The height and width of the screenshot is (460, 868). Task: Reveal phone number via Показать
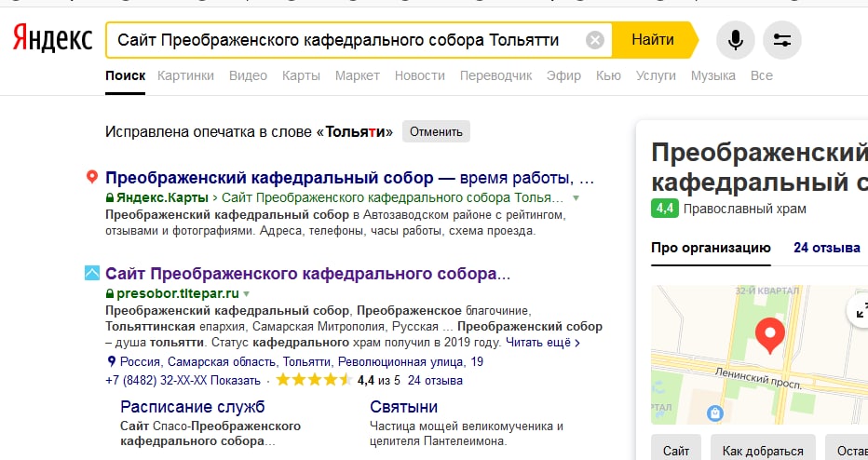coord(236,381)
